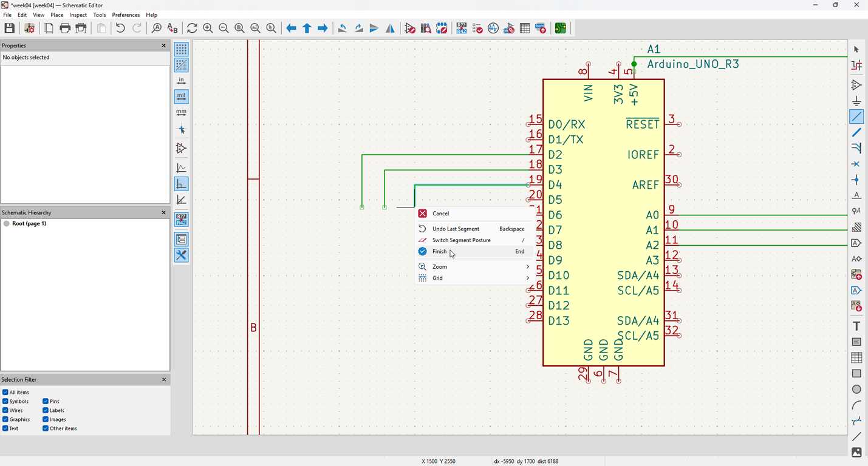Choose the Place Power Symbol tool
Screen dimensions: 868x466
[856, 101]
